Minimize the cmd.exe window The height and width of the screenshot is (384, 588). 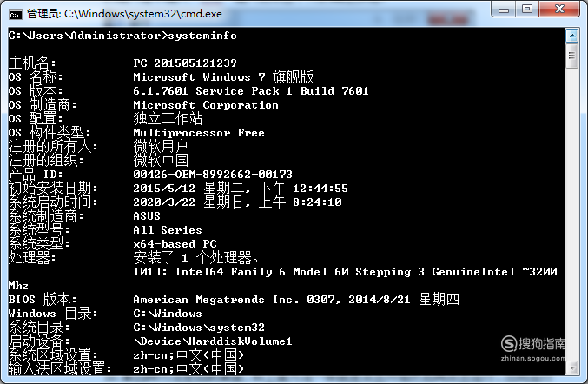coord(504,10)
